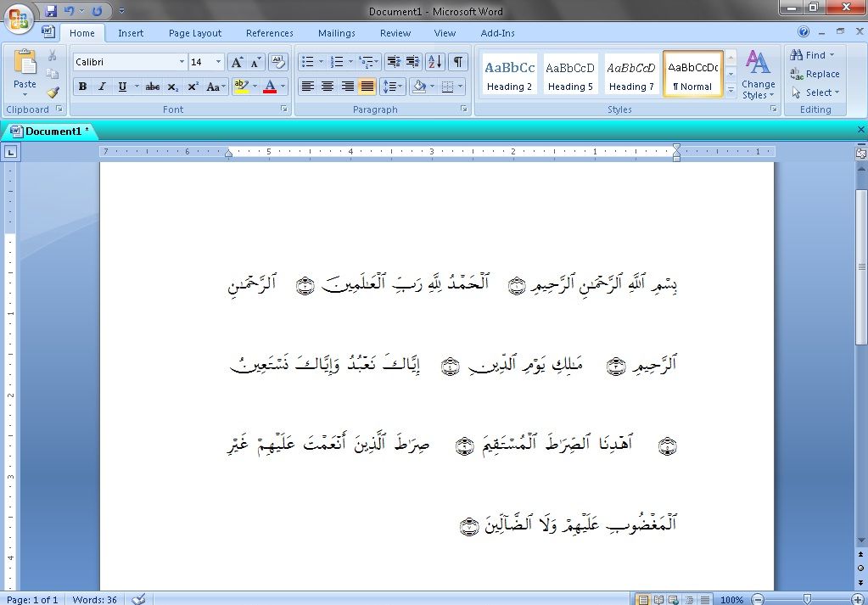Switch to Print Layout view in status bar
Screen dimensions: 868x605
click(x=645, y=599)
